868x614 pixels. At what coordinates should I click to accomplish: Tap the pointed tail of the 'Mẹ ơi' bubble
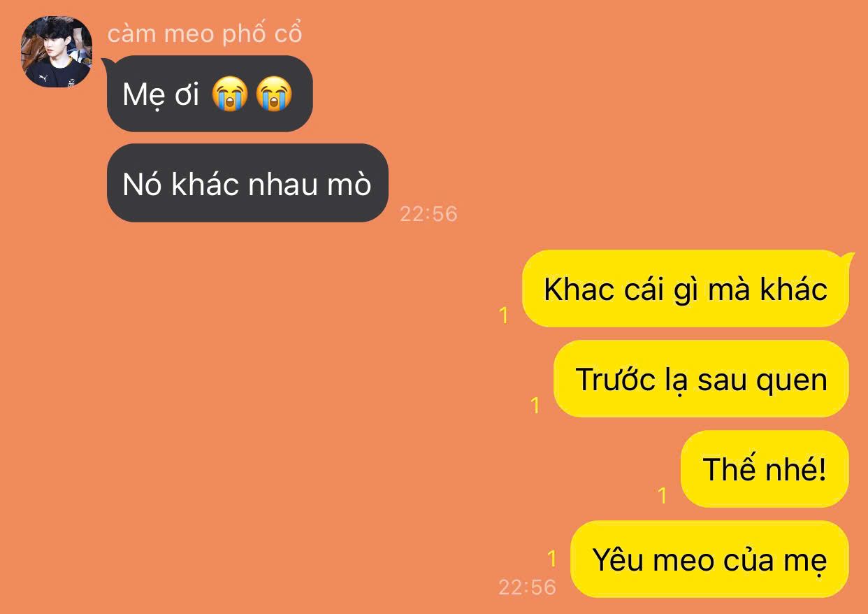(108, 65)
